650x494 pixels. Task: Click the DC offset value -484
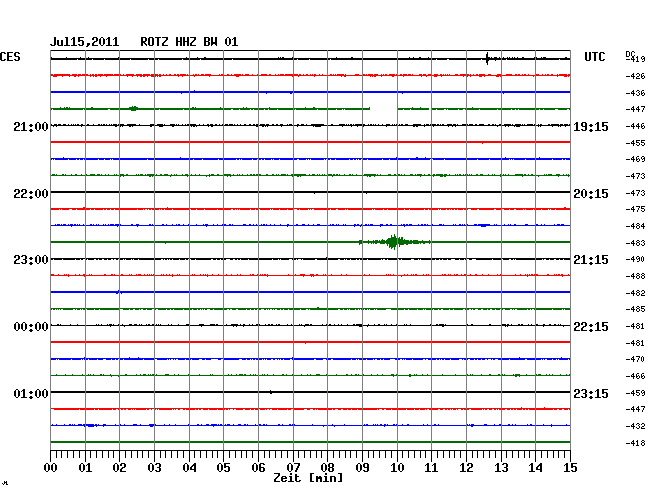click(x=635, y=226)
